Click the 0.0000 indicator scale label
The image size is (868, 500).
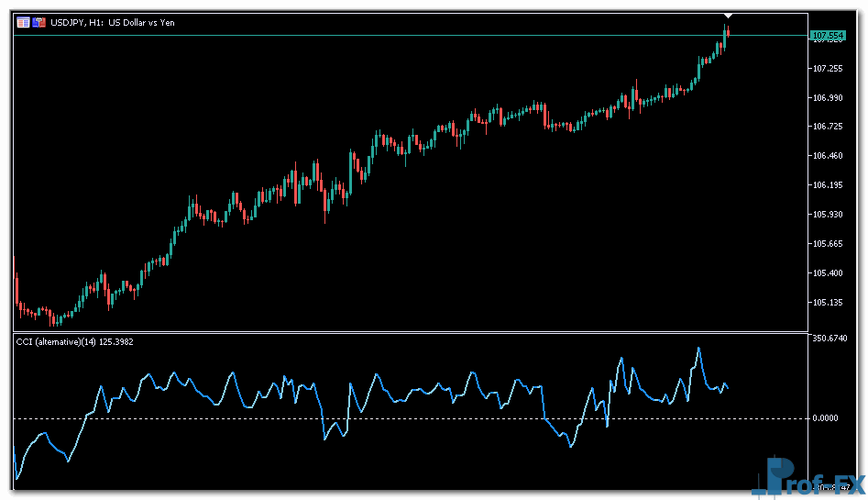[826, 418]
